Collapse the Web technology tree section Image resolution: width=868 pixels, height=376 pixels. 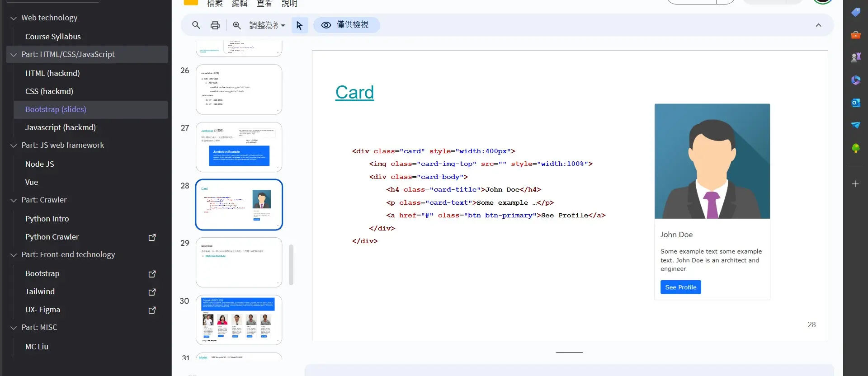tap(14, 18)
